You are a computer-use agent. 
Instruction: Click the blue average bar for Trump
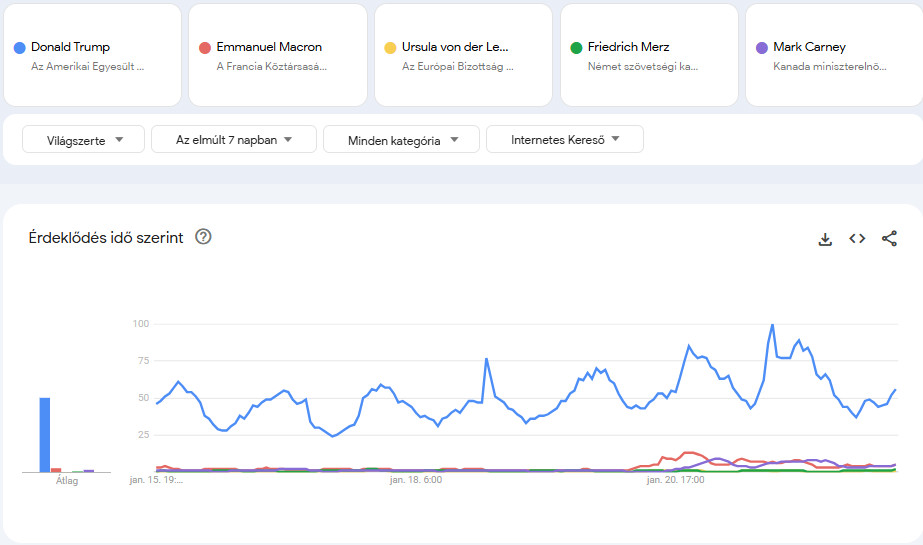tap(44, 435)
